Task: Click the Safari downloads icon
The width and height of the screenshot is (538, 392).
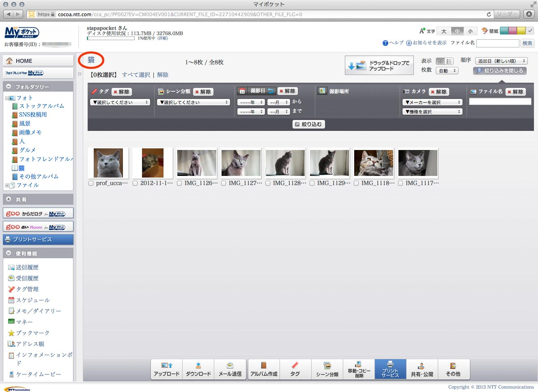Action: [529, 14]
